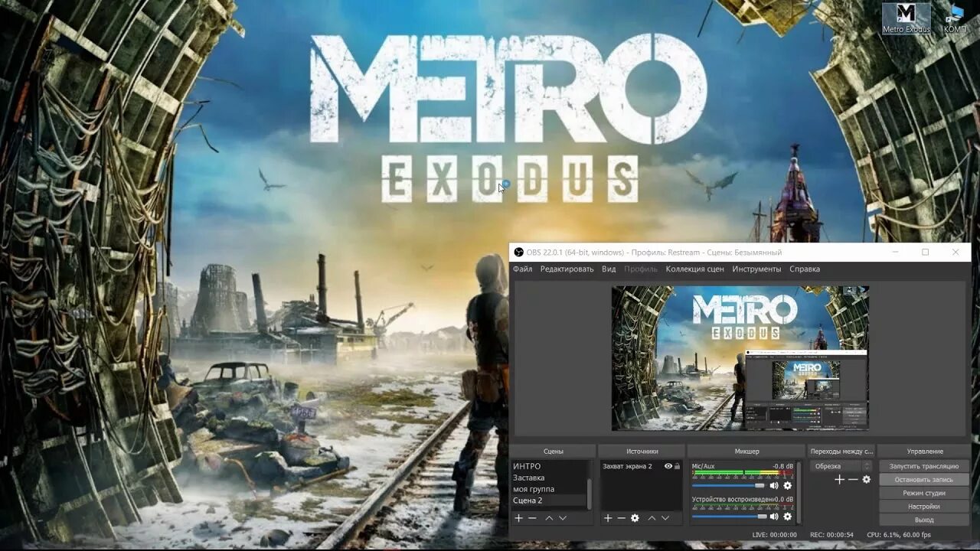
Task: Click Запустить трансляцию button
Action: click(924, 466)
